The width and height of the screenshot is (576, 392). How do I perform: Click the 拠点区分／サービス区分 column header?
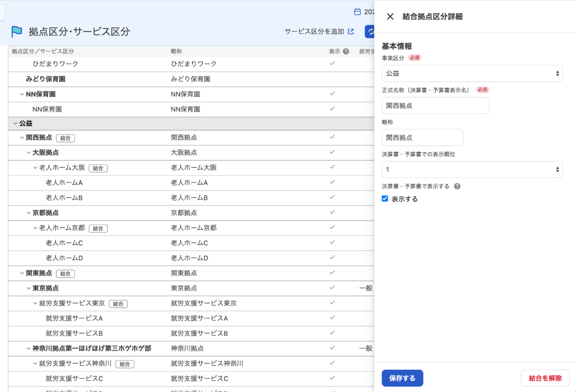43,51
